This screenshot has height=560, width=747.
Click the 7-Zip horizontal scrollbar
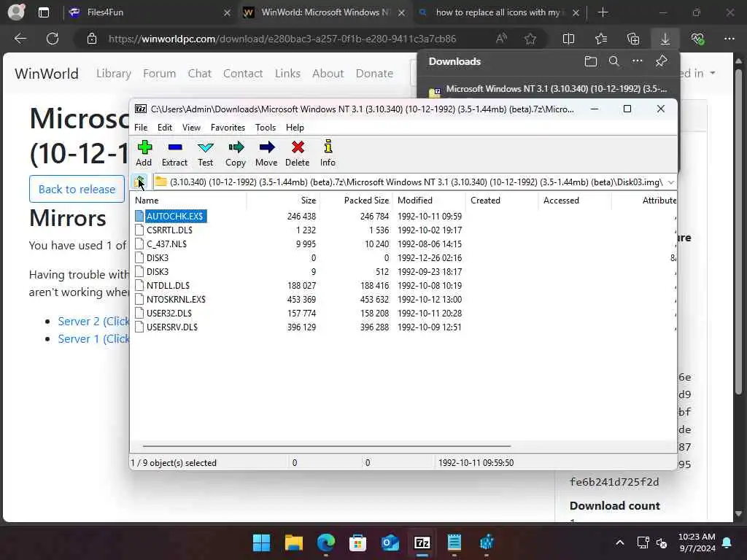pyautogui.click(x=327, y=446)
